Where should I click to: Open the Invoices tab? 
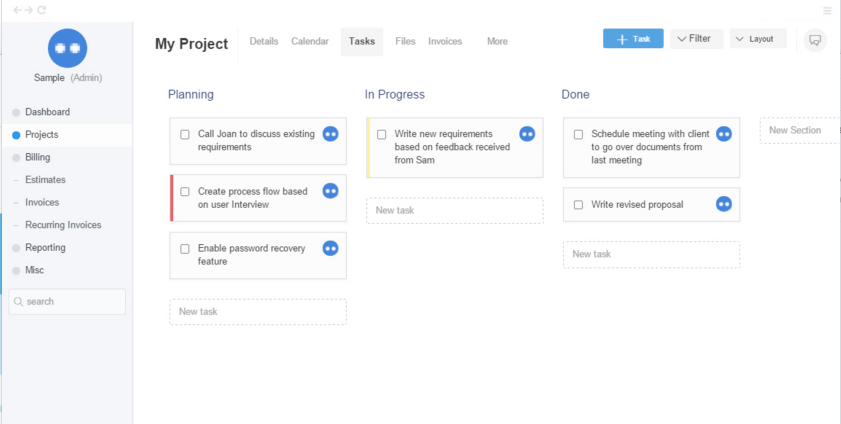pyautogui.click(x=445, y=42)
